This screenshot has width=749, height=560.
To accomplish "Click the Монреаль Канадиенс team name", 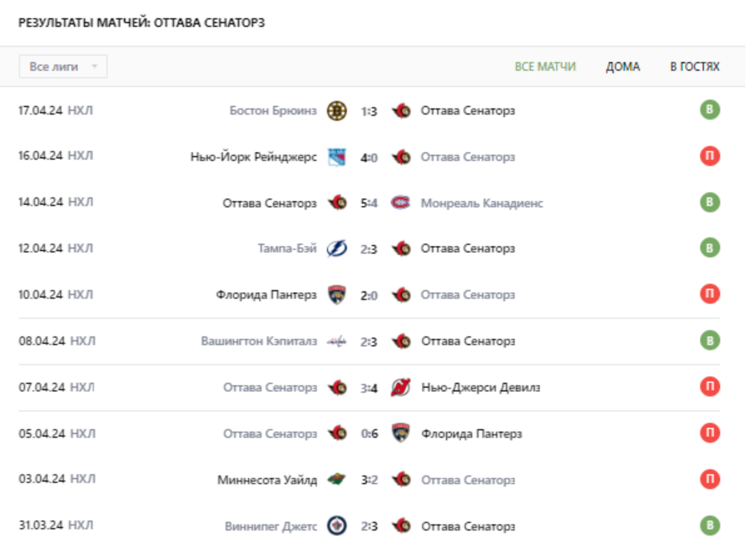I will pyautogui.click(x=482, y=203).
